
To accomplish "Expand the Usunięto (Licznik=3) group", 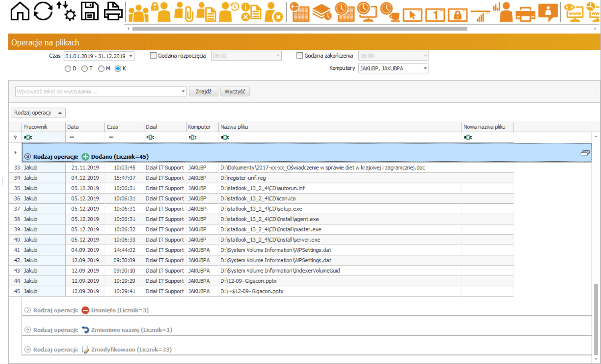I will tap(27, 310).
